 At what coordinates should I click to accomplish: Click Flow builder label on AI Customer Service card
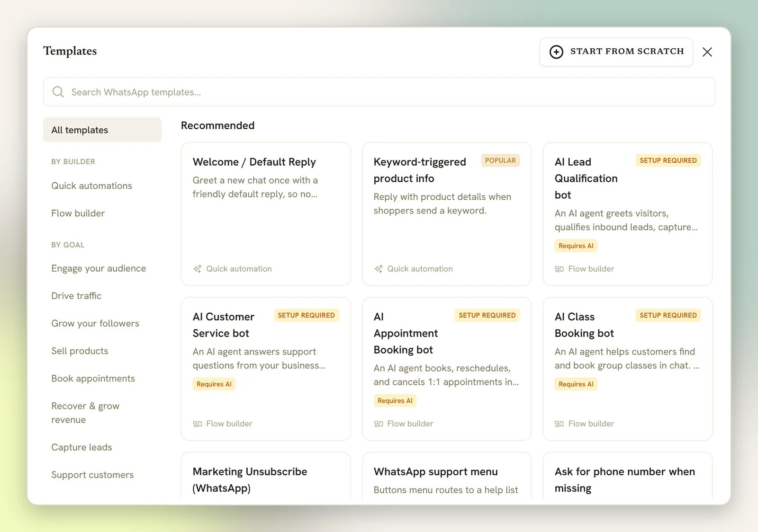tap(229, 424)
